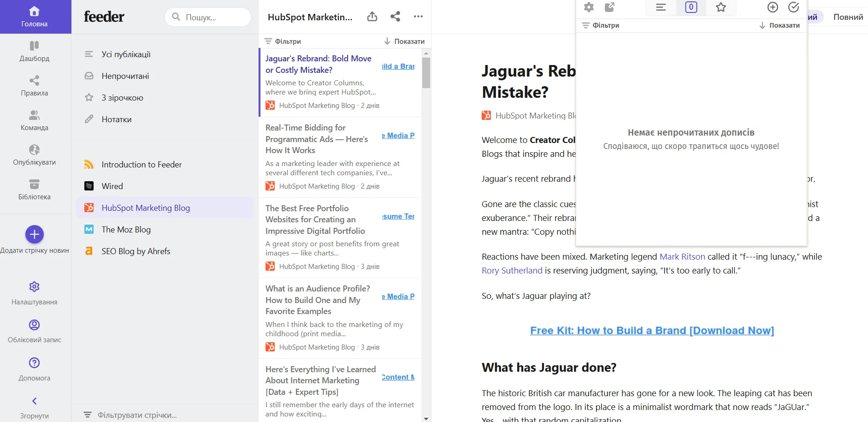Image resolution: width=868 pixels, height=422 pixels.
Task: Open Фільтри in the post list
Action: [x=283, y=42]
